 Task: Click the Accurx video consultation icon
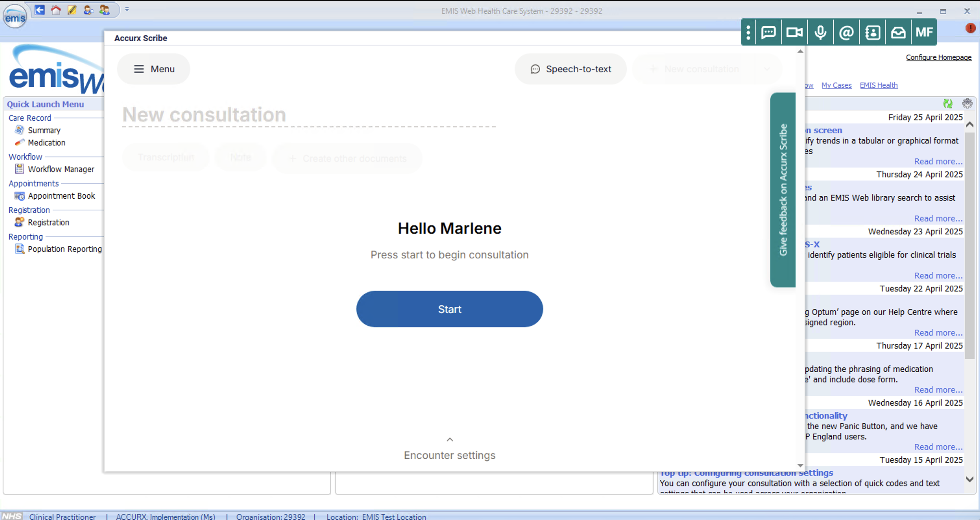[x=794, y=32]
